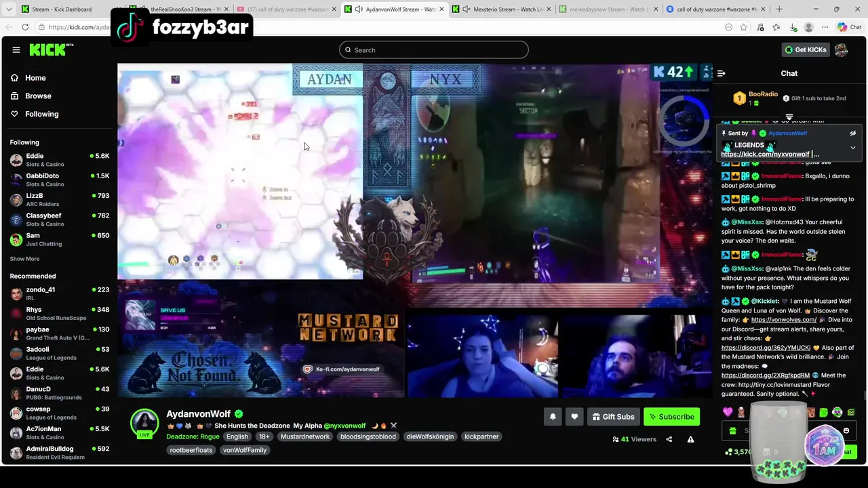The width and height of the screenshot is (868, 488).
Task: Open vonvolves.com link in chat
Action: 784,320
